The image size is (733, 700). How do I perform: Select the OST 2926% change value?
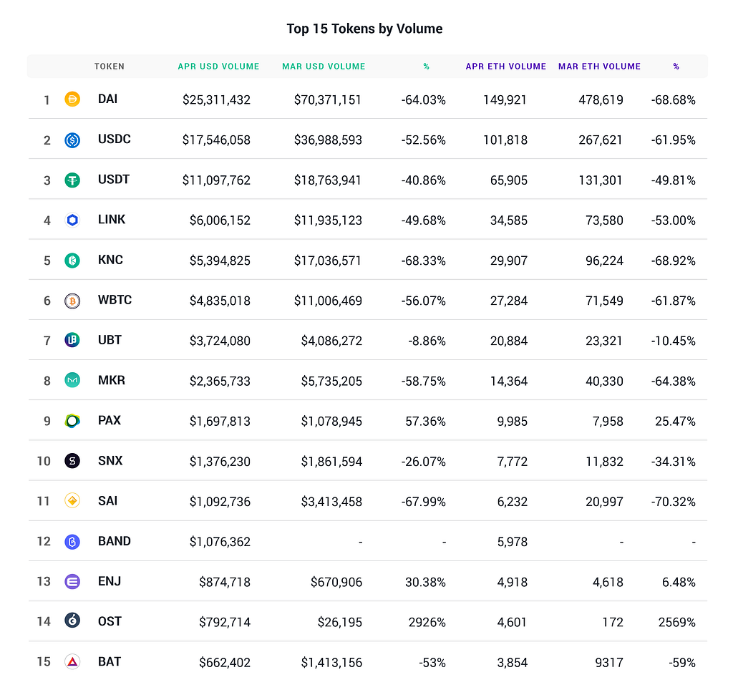tap(427, 622)
